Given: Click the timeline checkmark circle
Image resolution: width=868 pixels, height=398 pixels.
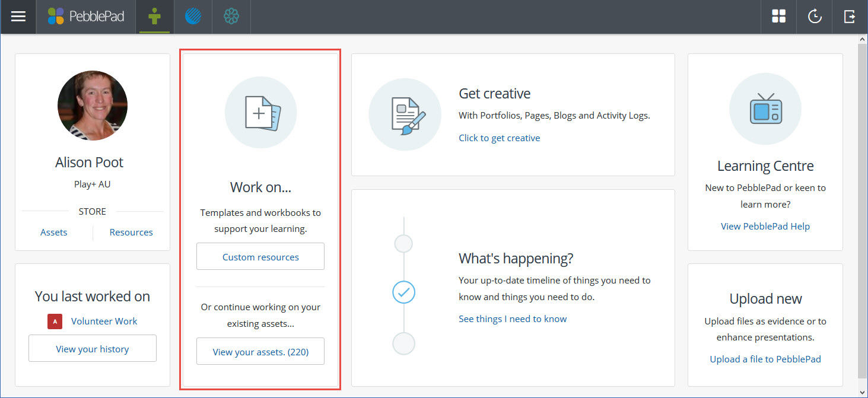Looking at the screenshot, I should pos(404,292).
